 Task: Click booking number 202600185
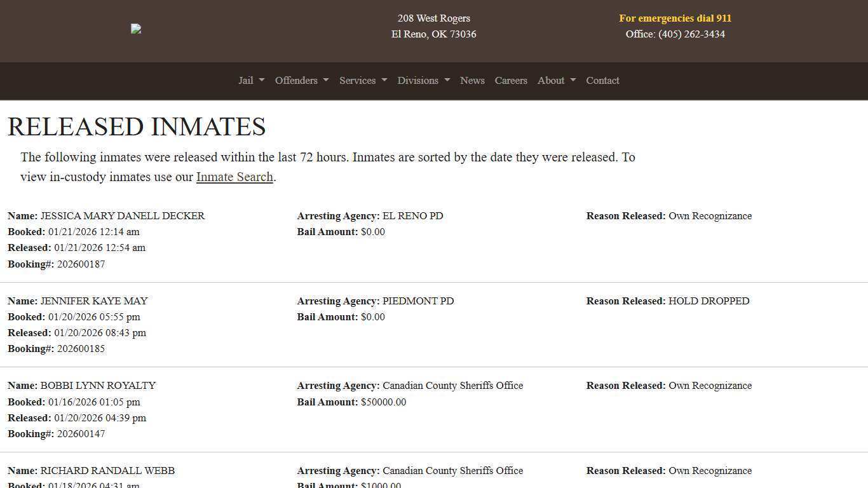click(x=81, y=349)
